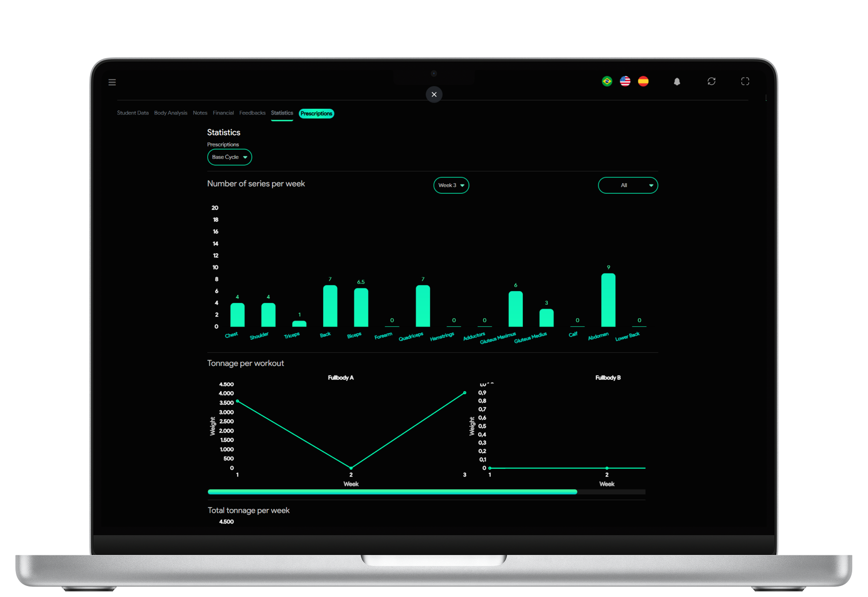The height and width of the screenshot is (597, 868).
Task: Open the Feedbacks tab
Action: [x=252, y=113]
